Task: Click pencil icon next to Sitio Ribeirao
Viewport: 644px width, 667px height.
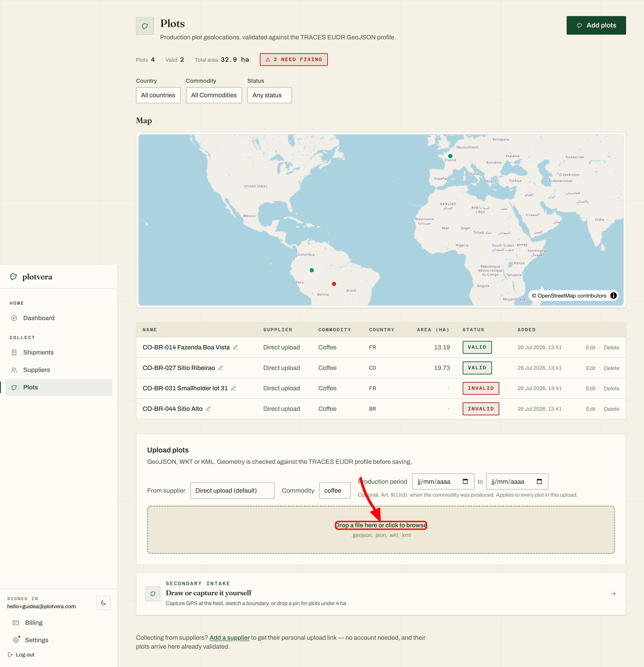Action: [220, 368]
